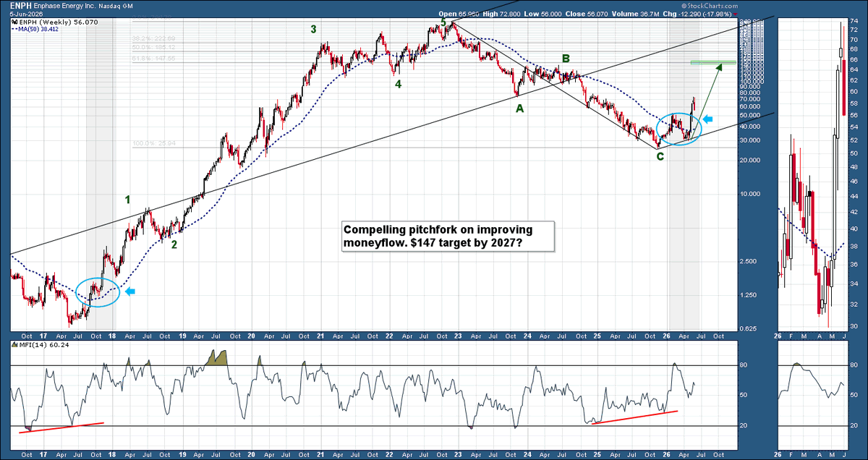Click the green corrective wave label B
Screen dimensions: 868x460
566,59
